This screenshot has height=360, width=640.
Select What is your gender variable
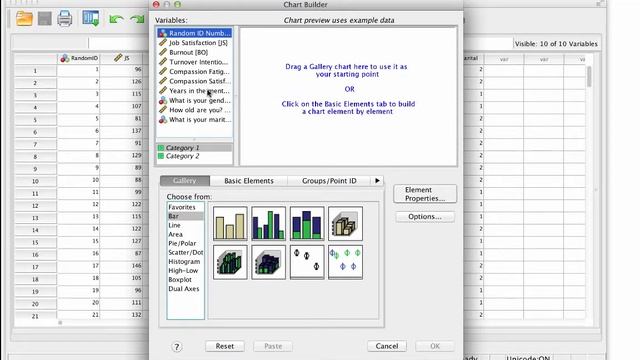click(x=195, y=100)
